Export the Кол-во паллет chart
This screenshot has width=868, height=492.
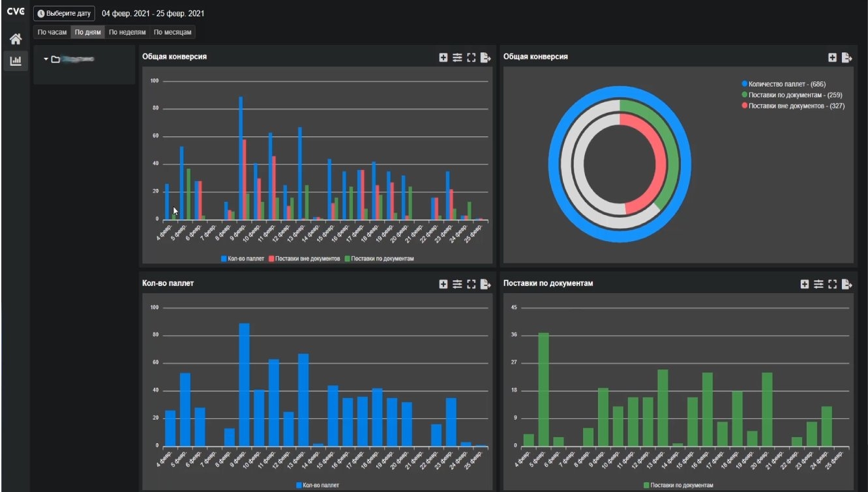coord(485,284)
